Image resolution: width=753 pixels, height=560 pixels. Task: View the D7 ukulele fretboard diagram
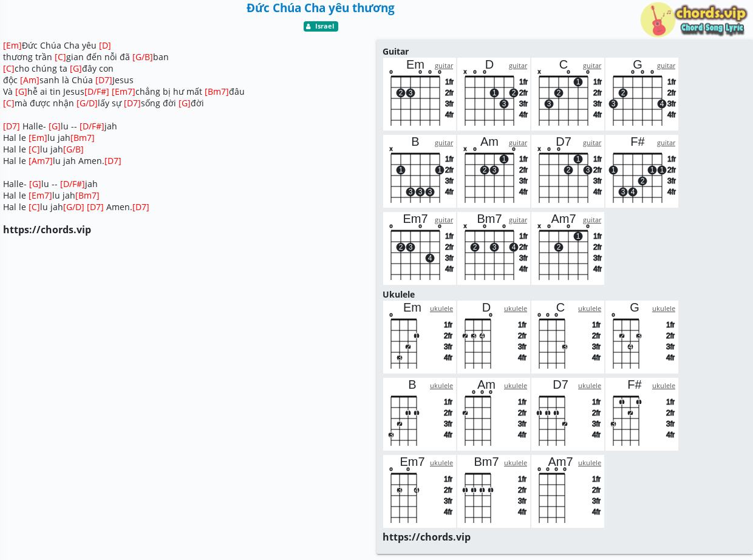pos(568,414)
